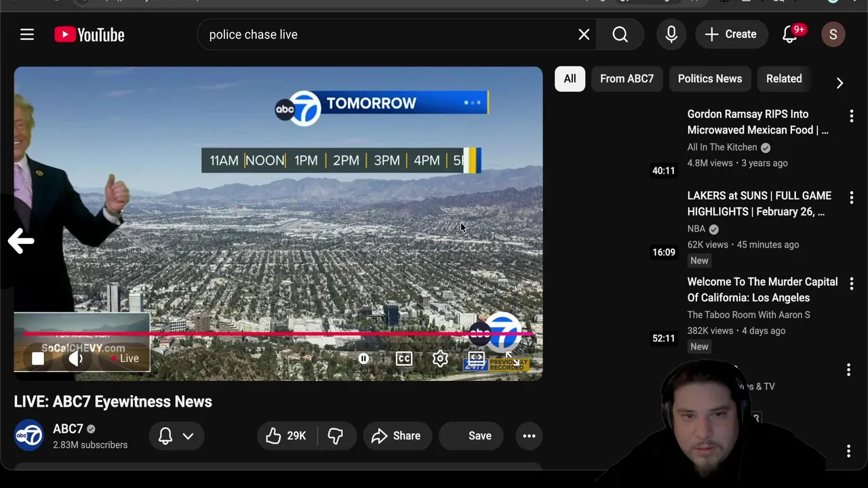Click the 16:09 video thumbnail
This screenshot has width=868, height=488.
coord(618,224)
